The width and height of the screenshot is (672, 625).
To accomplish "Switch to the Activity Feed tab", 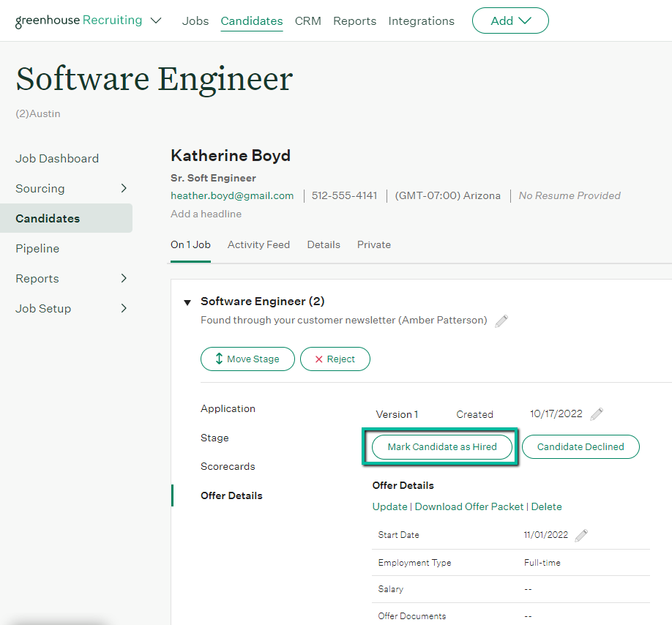I will pos(258,244).
